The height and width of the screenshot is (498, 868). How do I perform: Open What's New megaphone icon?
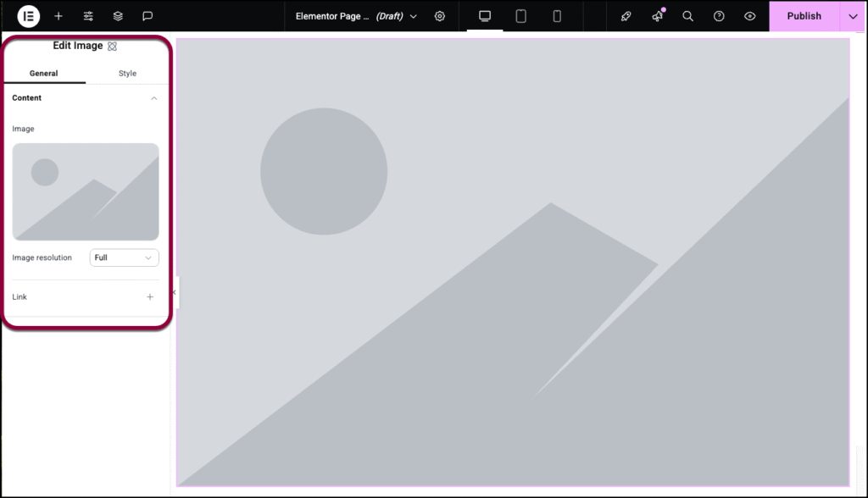[x=657, y=16]
